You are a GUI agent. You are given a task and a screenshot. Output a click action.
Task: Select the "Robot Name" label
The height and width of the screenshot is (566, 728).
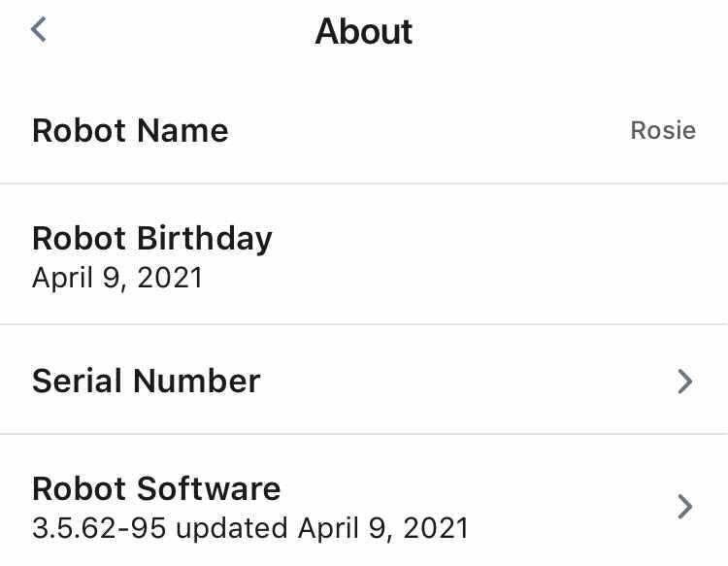pos(130,131)
